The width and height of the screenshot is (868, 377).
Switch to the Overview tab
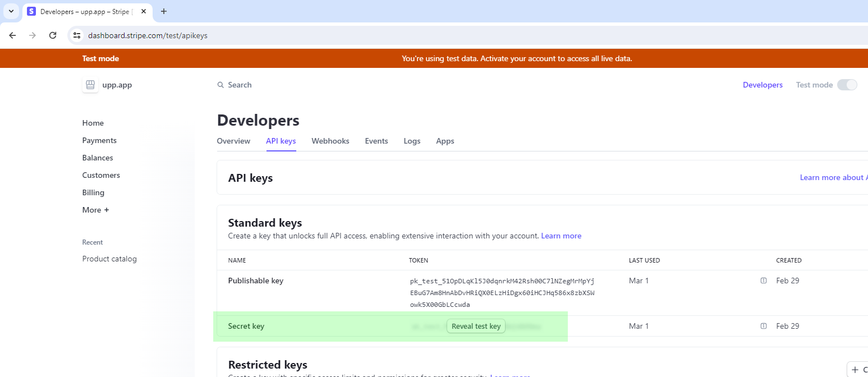click(x=233, y=141)
